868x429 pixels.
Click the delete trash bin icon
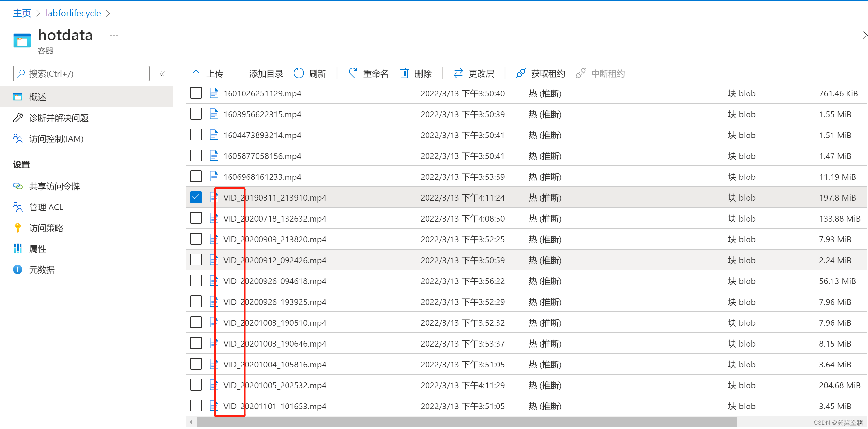404,73
